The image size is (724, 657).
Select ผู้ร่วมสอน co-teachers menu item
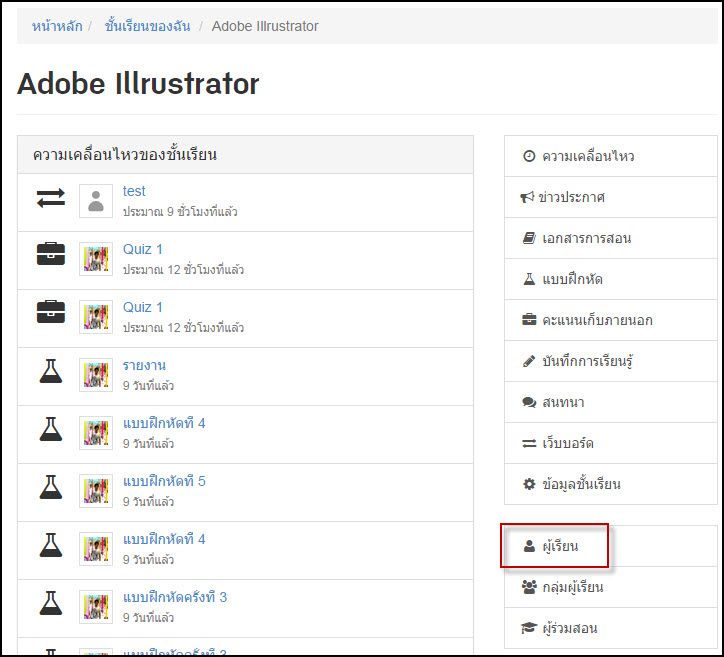[x=610, y=628]
